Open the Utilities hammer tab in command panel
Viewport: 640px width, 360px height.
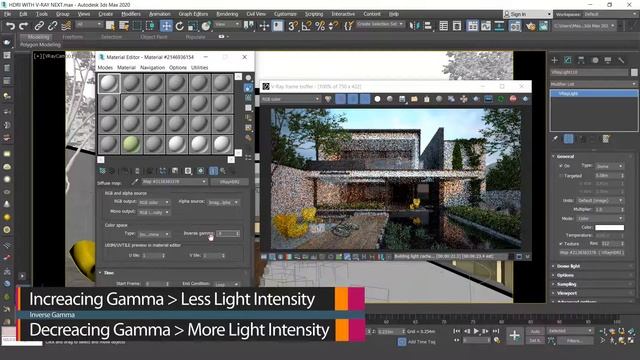(621, 60)
